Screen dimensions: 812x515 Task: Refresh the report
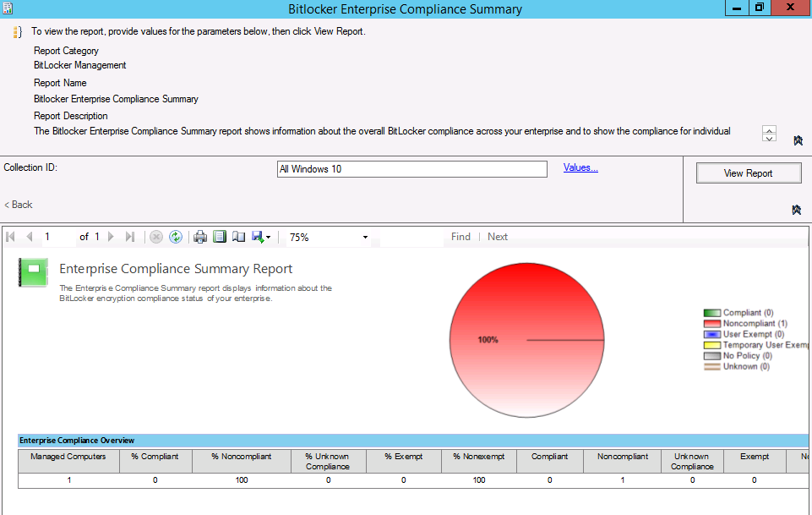click(x=176, y=237)
